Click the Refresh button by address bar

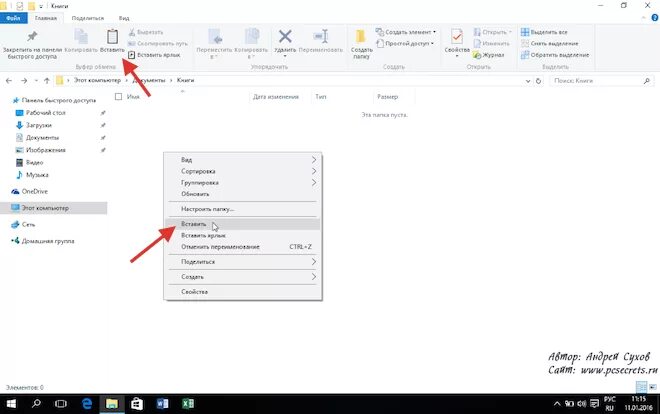[538, 81]
